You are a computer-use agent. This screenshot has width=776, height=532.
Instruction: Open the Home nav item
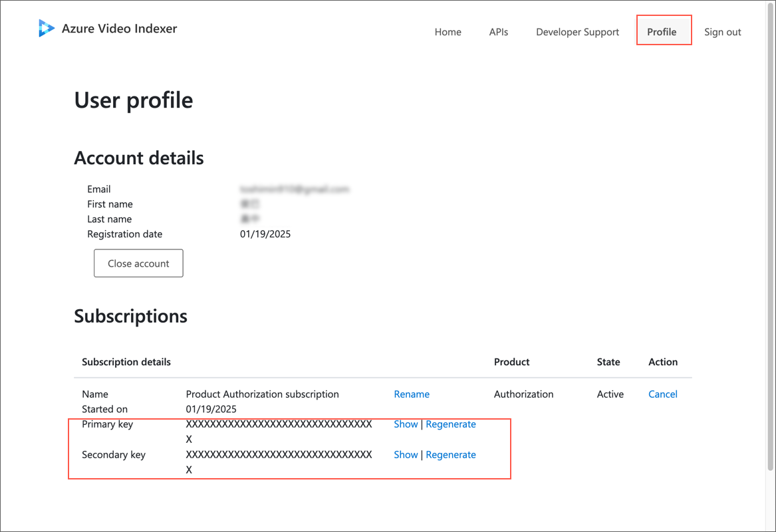click(448, 32)
